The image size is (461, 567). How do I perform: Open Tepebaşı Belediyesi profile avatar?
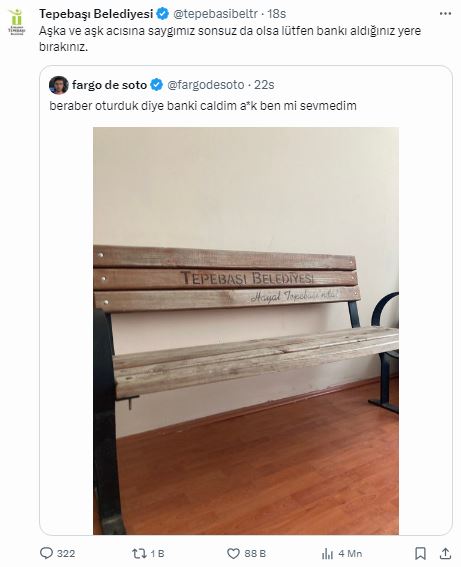17,22
